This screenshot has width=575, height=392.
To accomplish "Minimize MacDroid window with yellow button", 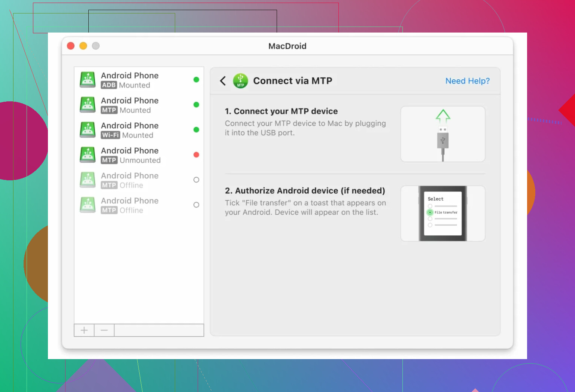I will tap(83, 46).
